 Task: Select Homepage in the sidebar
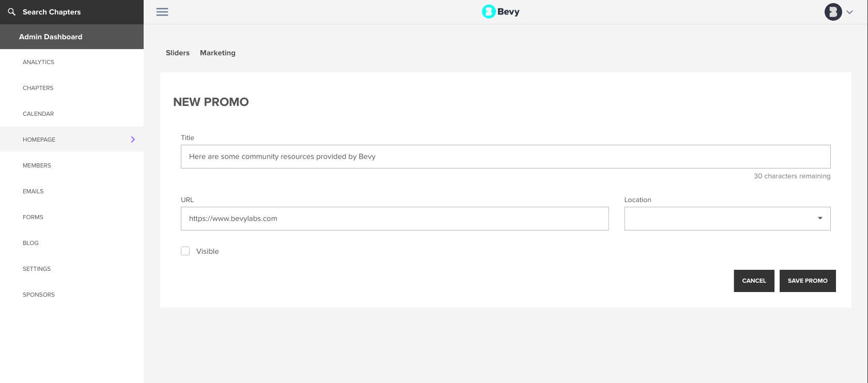coord(72,140)
